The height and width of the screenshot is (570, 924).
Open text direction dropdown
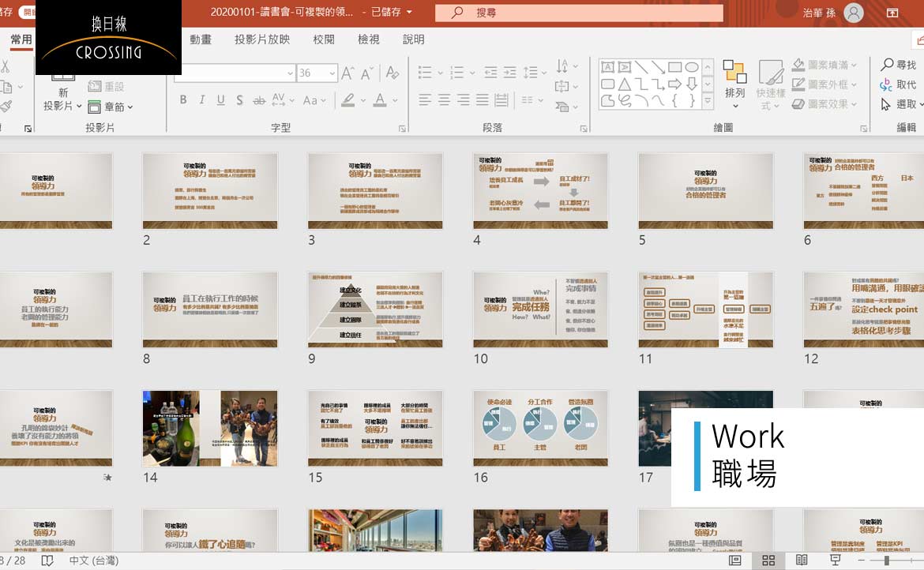(x=567, y=66)
